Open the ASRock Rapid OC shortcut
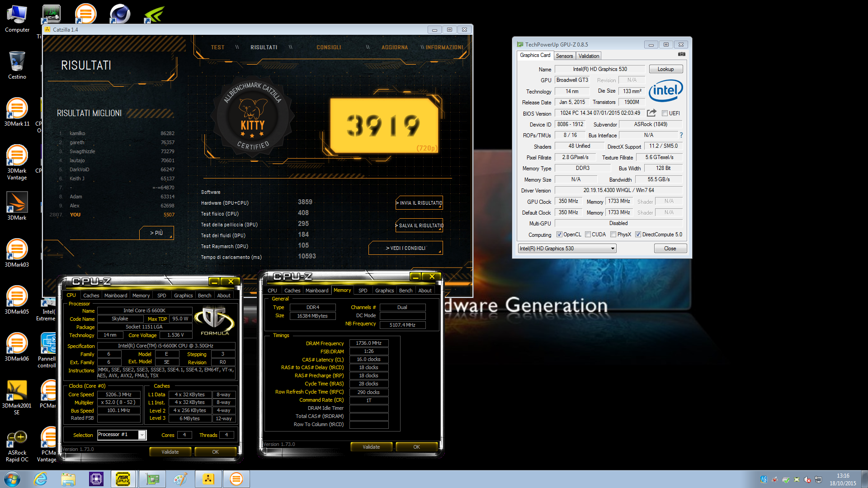This screenshot has height=488, width=868. coord(17,446)
